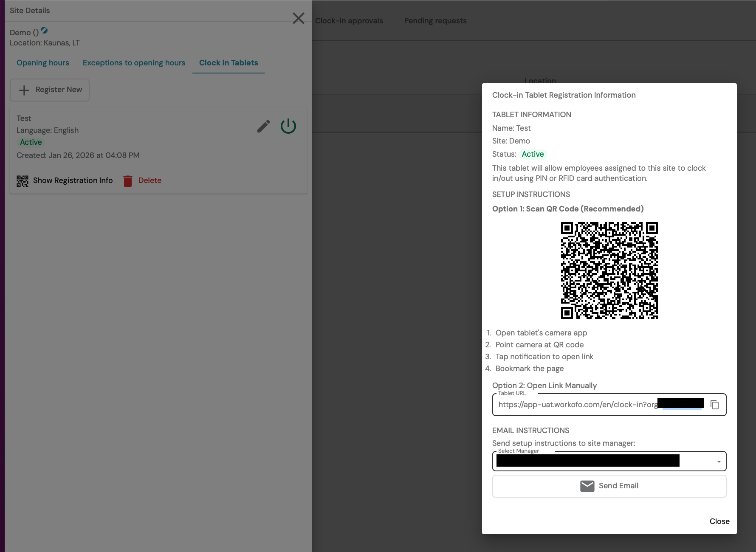This screenshot has width=756, height=552.
Task: Edit the Test tablet with pencil icon
Action: (x=264, y=126)
